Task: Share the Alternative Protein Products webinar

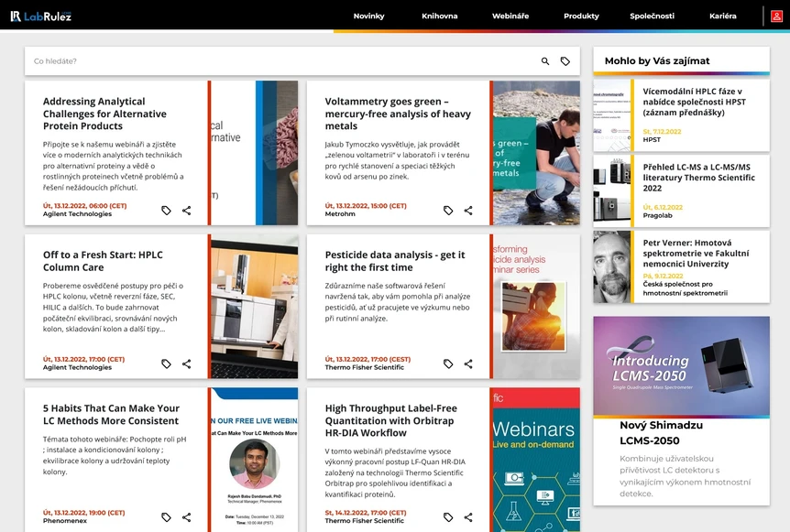Action: tap(186, 211)
